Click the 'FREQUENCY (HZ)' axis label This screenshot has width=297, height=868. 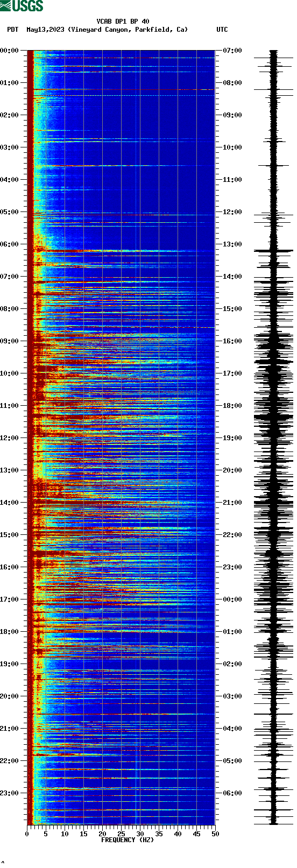click(x=128, y=840)
